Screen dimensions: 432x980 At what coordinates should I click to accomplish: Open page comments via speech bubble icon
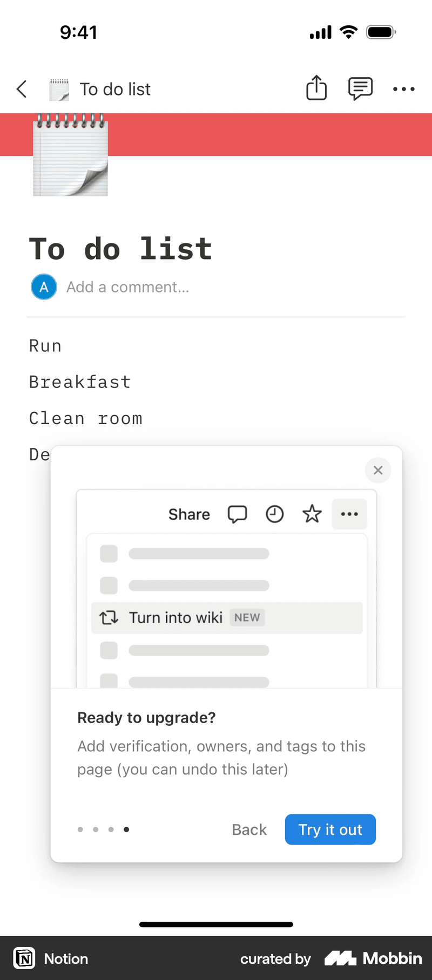click(360, 88)
